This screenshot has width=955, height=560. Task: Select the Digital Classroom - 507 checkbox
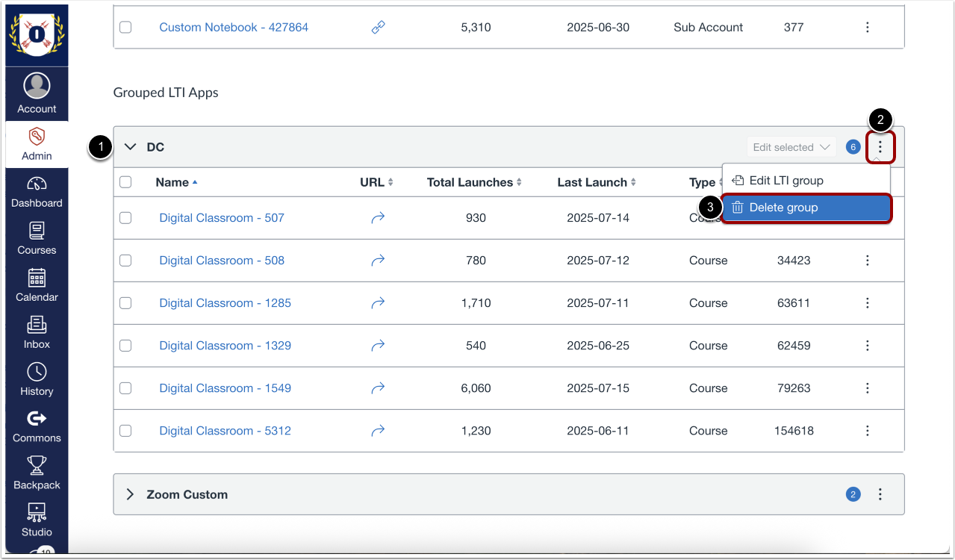pyautogui.click(x=125, y=218)
